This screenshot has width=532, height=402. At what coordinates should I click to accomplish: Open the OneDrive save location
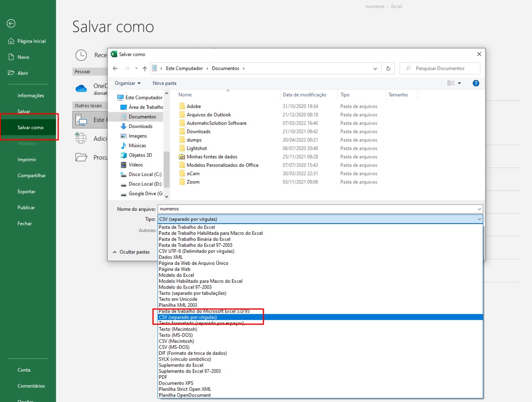coord(81,89)
